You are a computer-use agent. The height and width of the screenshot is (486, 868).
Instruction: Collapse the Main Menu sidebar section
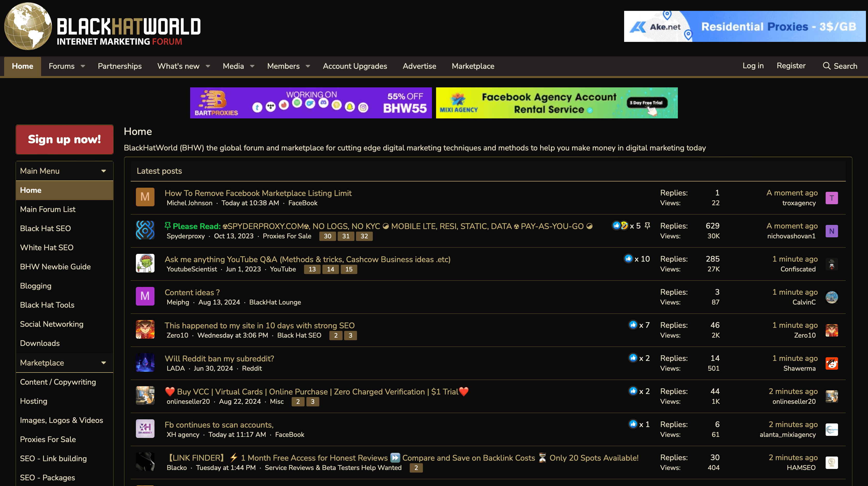coord(104,171)
